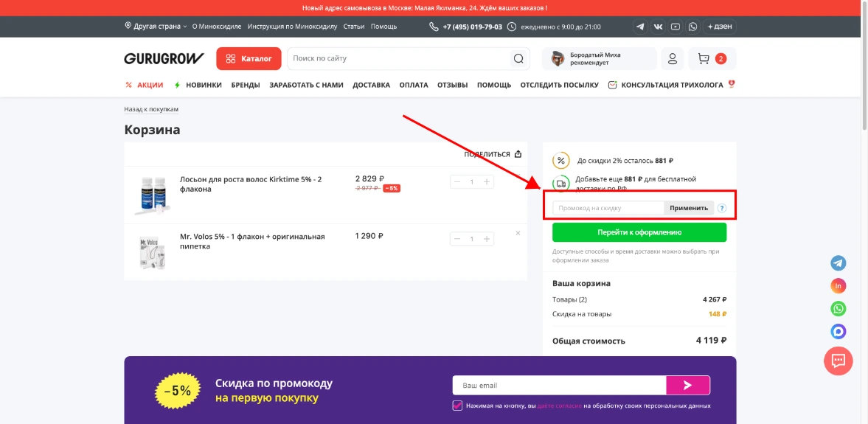Image resolution: width=868 pixels, height=424 pixels.
Task: Click the Общая стоимость 4 119 ₽ value
Action: [x=712, y=341]
